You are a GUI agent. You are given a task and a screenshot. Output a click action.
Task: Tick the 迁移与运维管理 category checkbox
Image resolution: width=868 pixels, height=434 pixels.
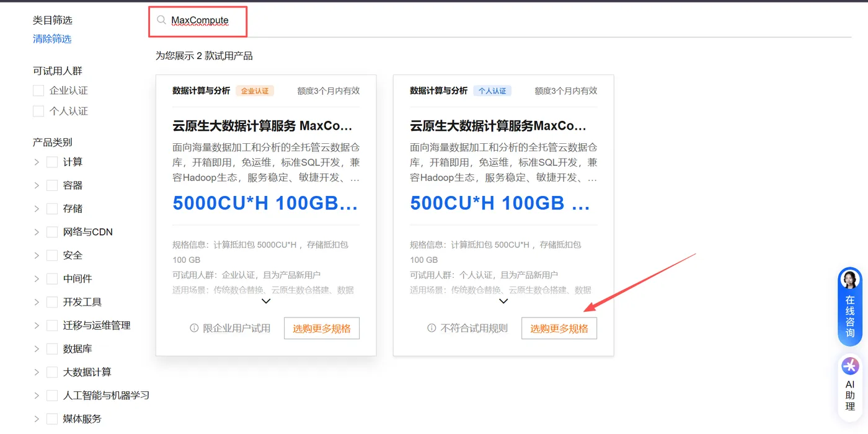coord(52,325)
